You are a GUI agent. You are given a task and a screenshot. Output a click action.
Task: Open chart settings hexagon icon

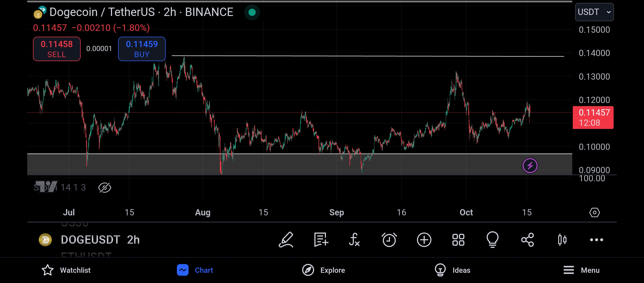[x=595, y=212]
